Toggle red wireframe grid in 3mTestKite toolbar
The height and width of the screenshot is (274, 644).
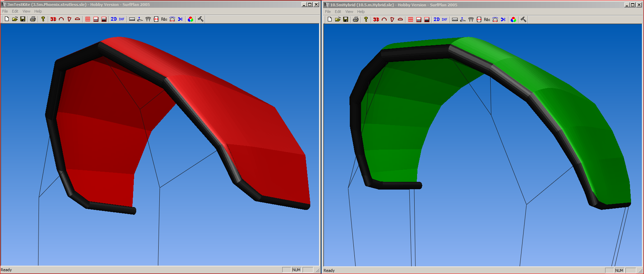pos(88,19)
